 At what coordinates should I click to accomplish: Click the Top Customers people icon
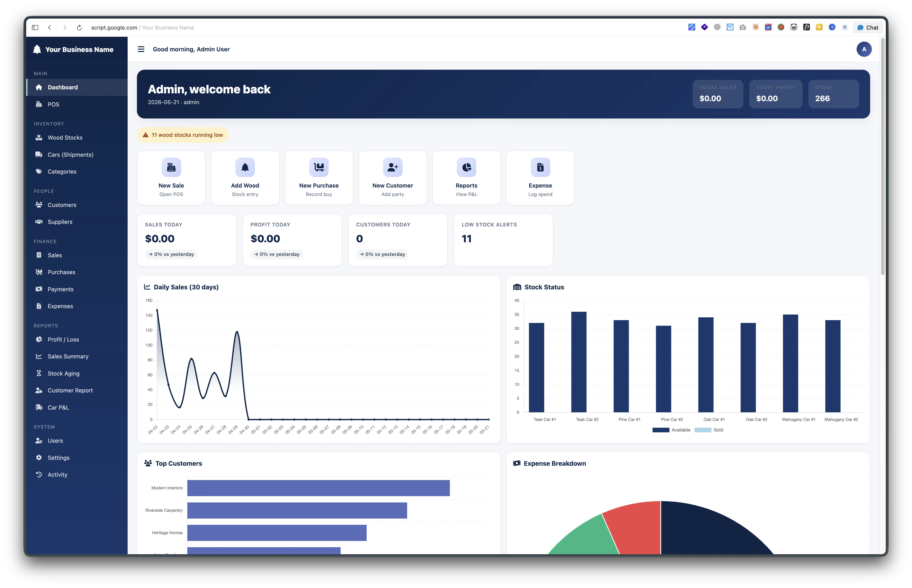[148, 463]
